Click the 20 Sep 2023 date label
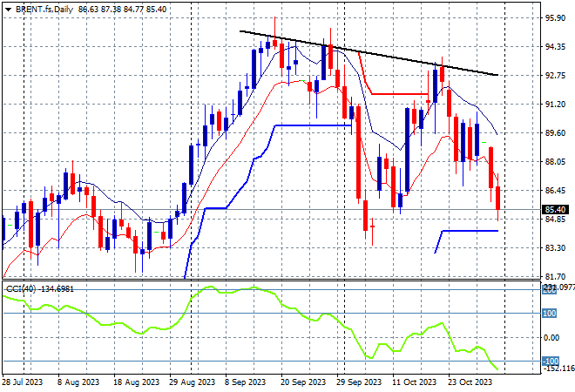 (303, 382)
